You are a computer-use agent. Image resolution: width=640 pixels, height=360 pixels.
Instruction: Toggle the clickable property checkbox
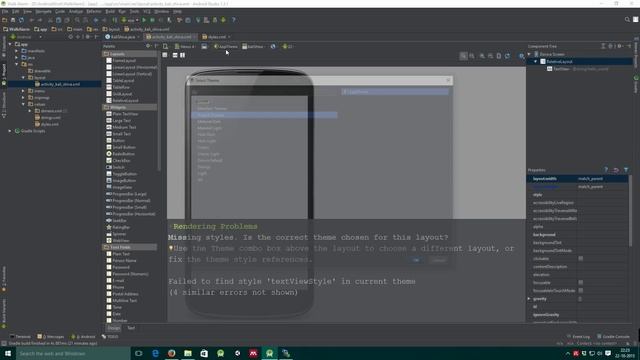[580, 258]
